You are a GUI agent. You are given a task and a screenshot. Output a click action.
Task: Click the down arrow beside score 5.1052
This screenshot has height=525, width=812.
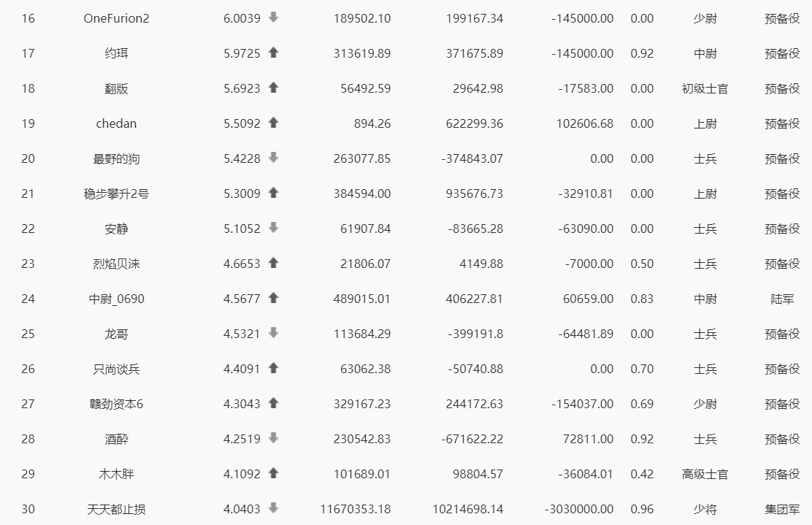pyautogui.click(x=273, y=228)
